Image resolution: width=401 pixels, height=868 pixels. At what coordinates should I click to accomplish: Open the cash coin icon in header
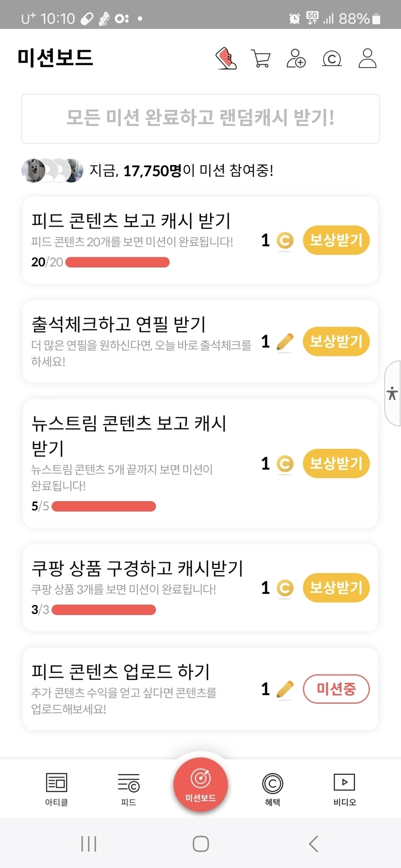(331, 58)
